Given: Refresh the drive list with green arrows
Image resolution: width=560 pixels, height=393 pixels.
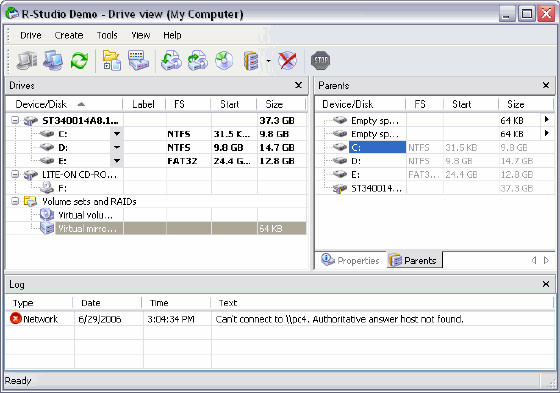Looking at the screenshot, I should tap(79, 60).
